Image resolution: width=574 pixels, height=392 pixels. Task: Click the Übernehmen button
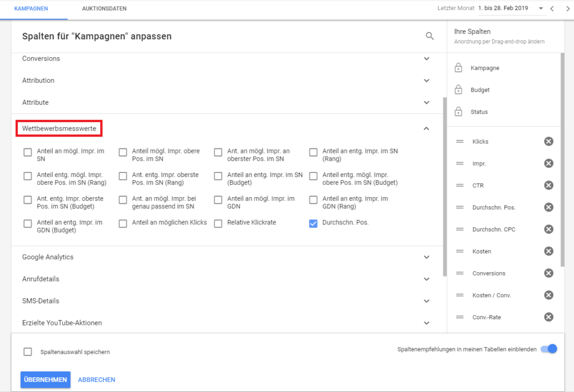(x=45, y=380)
